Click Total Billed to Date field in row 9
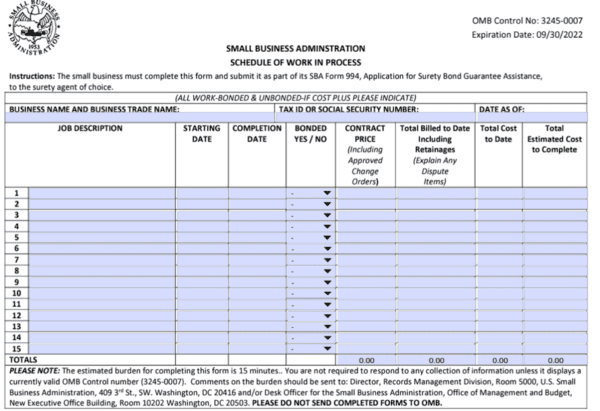This screenshot has width=600, height=411. pos(436,282)
